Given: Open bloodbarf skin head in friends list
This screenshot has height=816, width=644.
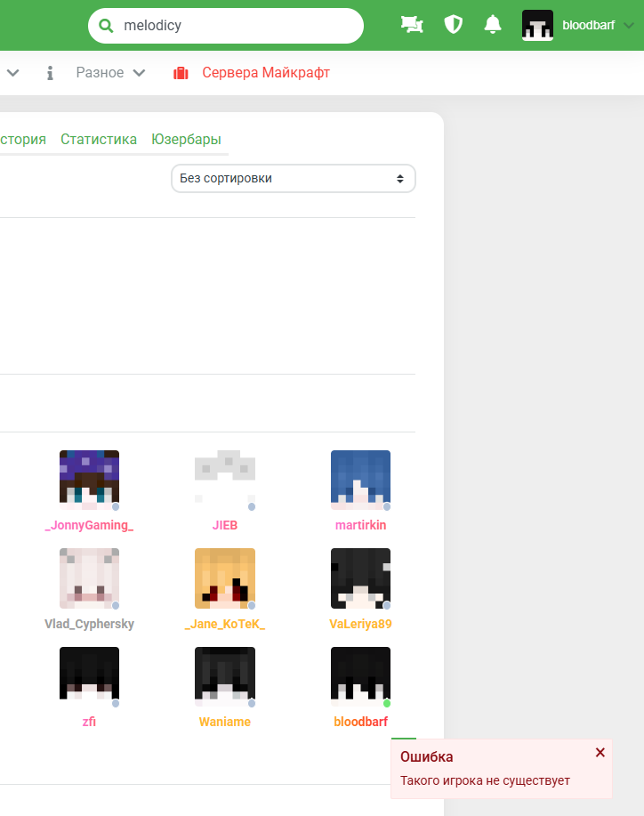Looking at the screenshot, I should 360,676.
